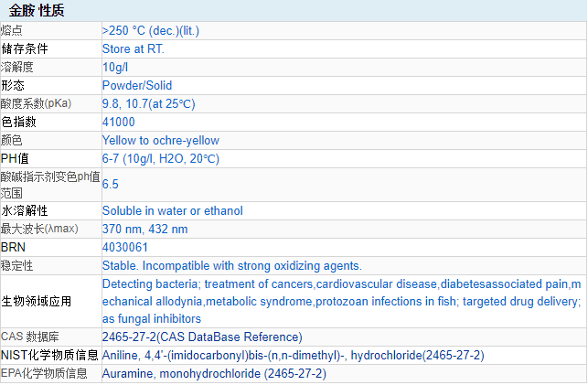The image size is (588, 385).
Task: Open the BRN number 4030061
Action: pyautogui.click(x=125, y=247)
